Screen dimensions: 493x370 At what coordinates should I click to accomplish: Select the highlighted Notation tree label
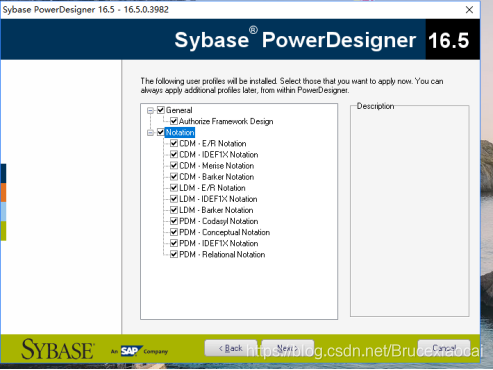(x=180, y=132)
